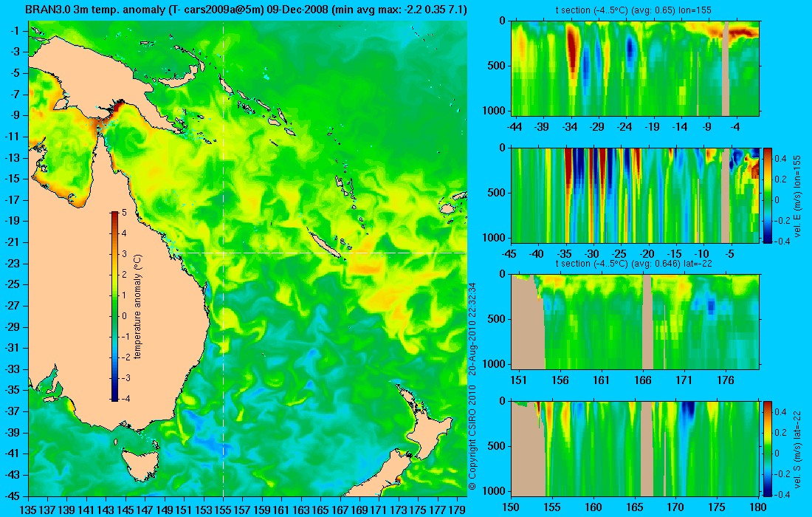The width and height of the screenshot is (812, 517).
Task: Click the BRAN3.0 3m temp. anomaly title
Action: pyautogui.click(x=246, y=9)
